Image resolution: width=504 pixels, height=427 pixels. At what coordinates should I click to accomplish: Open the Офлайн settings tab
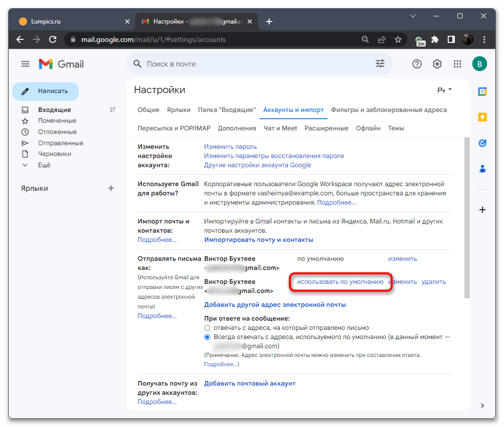368,128
